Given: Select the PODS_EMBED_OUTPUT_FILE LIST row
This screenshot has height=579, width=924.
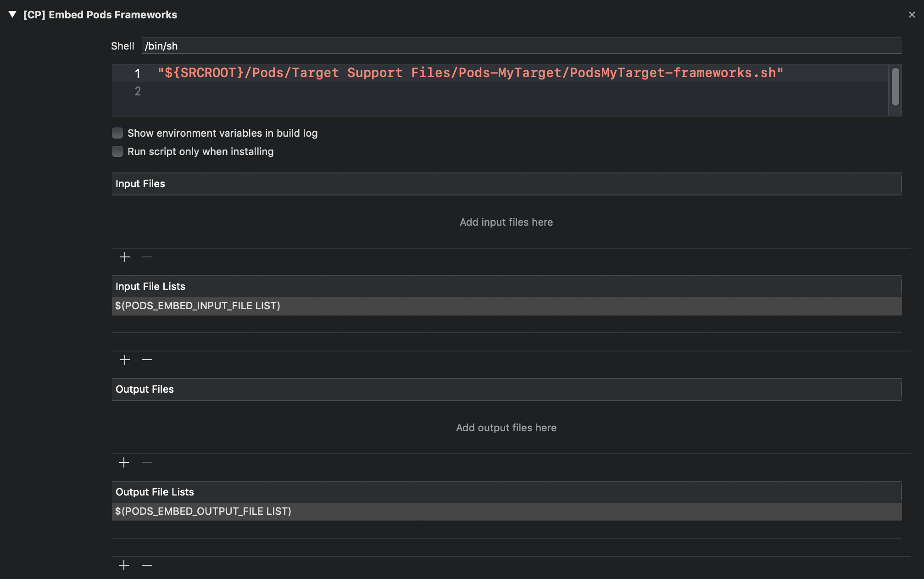Looking at the screenshot, I should click(x=507, y=512).
